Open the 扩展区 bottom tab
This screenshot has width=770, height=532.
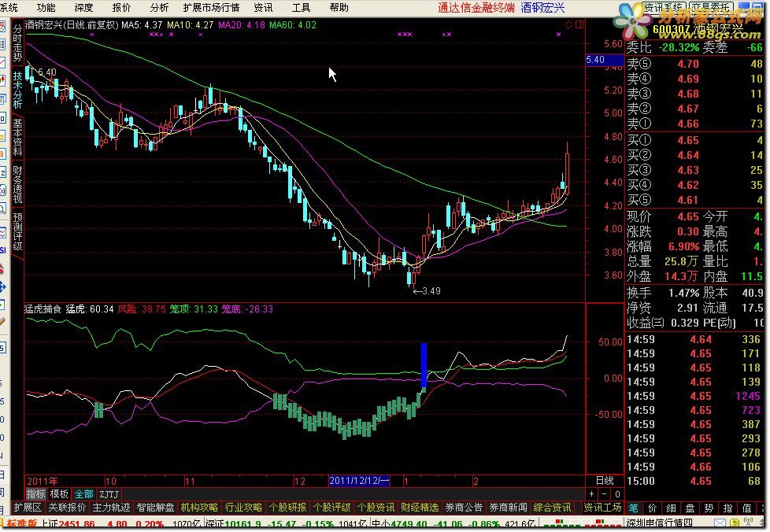point(28,507)
